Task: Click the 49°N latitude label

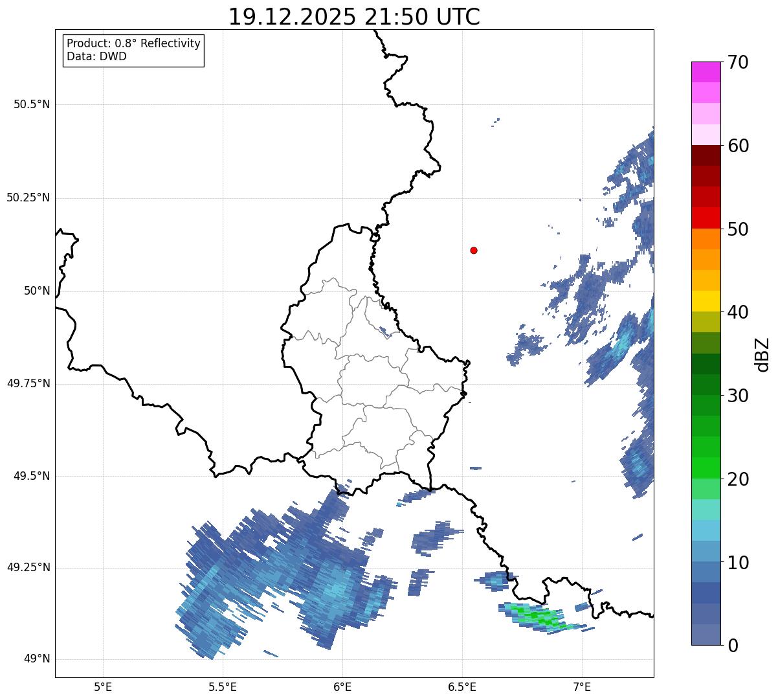Action: point(36,659)
